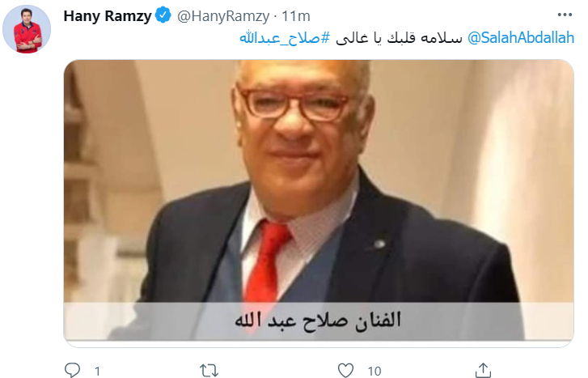This screenshot has height=378, width=588.
Task: Click the reply speech bubble icon
Action: click(72, 370)
